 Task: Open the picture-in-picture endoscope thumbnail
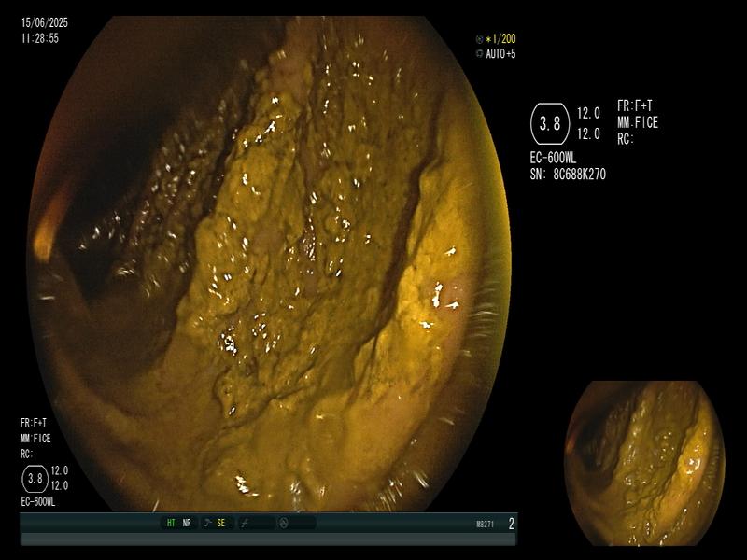tap(644, 463)
